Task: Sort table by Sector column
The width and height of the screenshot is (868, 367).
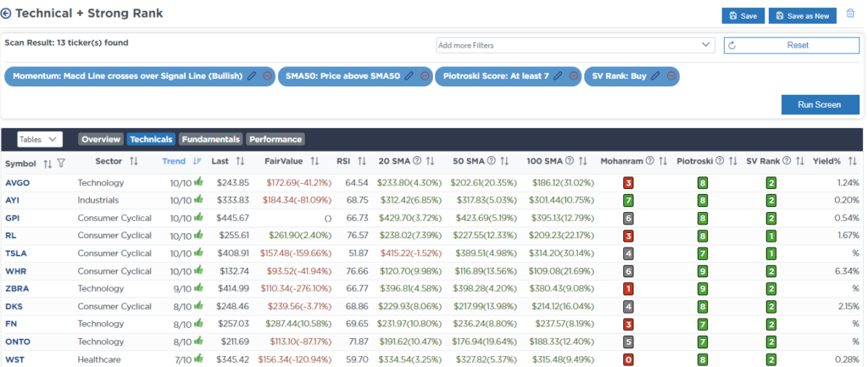Action: [133, 161]
